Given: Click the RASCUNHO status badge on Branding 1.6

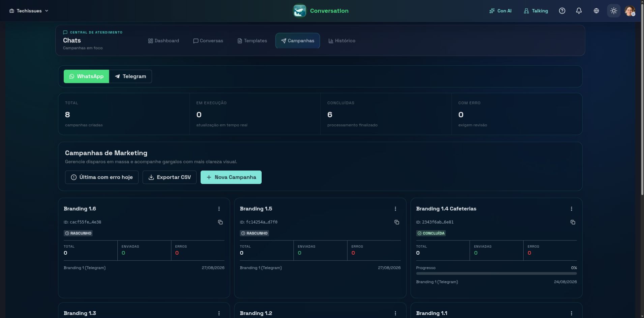Looking at the screenshot, I should click(78, 233).
